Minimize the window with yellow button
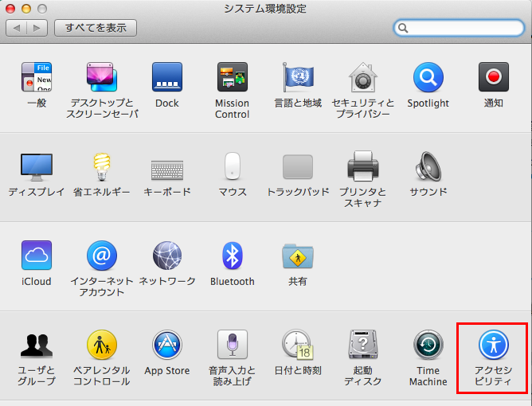The height and width of the screenshot is (406, 532). [26, 8]
